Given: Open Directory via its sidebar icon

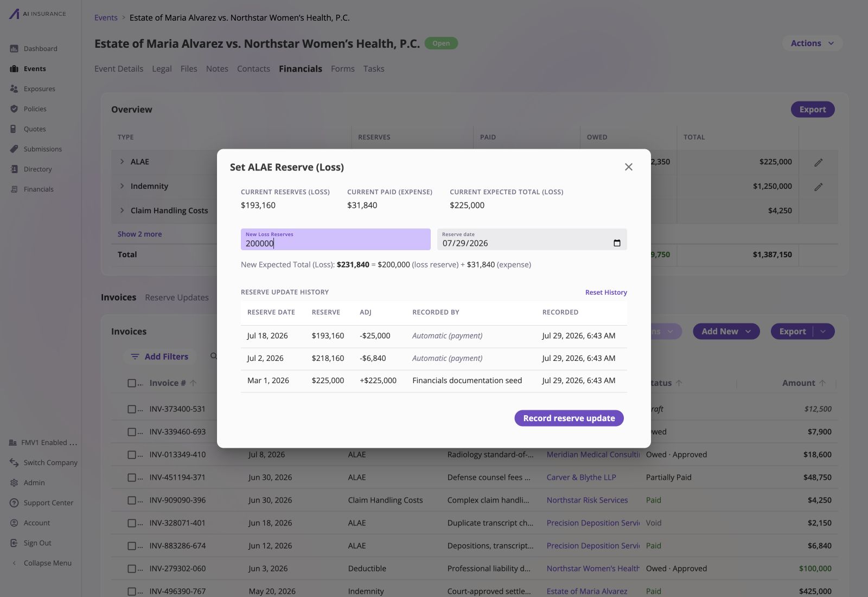Looking at the screenshot, I should [x=14, y=169].
